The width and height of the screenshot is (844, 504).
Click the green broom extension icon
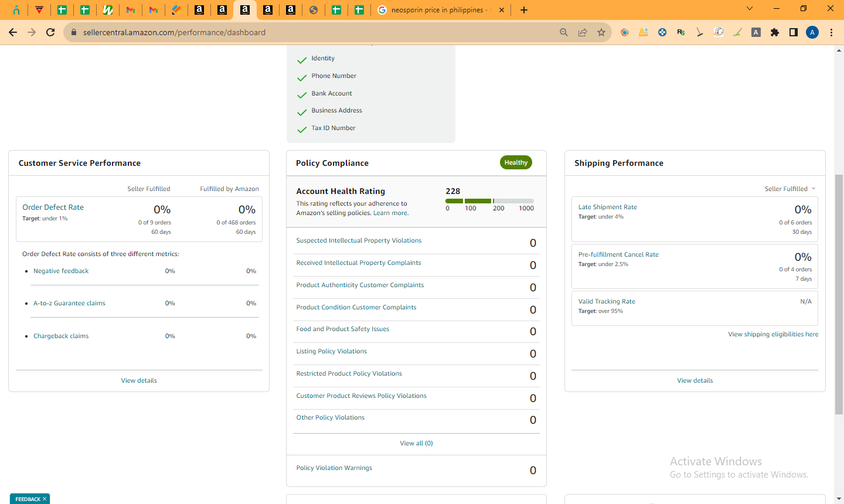tap(737, 32)
